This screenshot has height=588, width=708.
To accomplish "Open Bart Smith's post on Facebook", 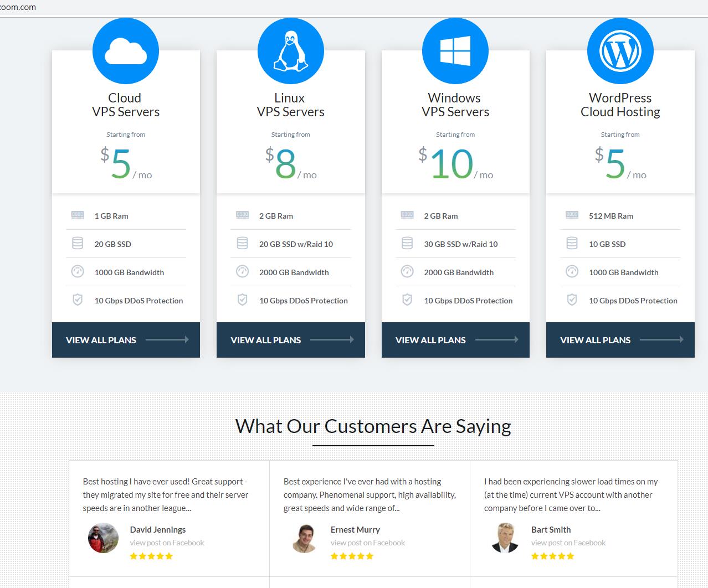I will click(x=568, y=543).
